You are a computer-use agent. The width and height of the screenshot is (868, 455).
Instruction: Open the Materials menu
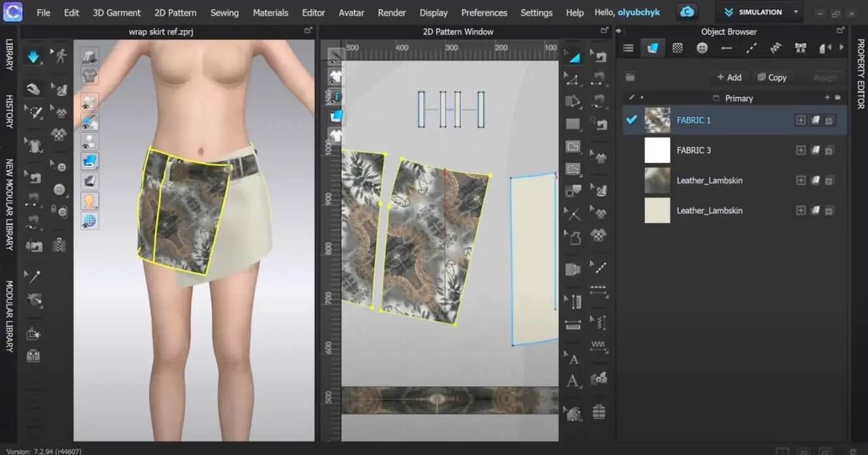click(x=271, y=12)
